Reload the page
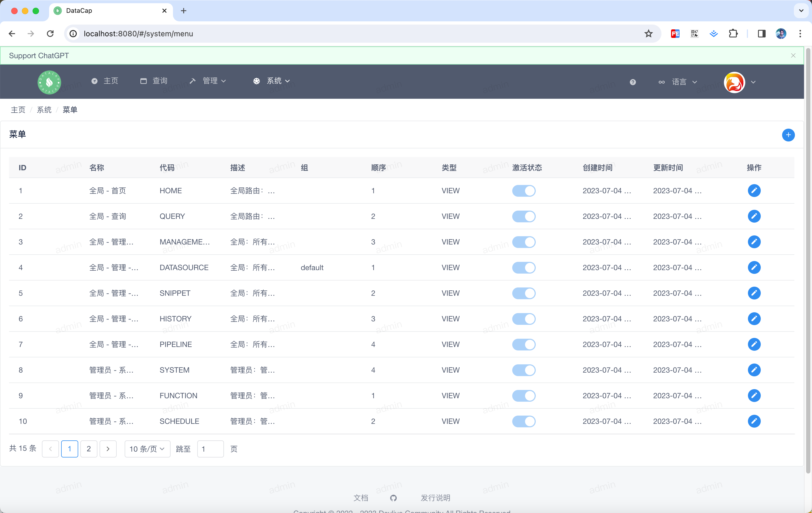This screenshot has height=513, width=812. 50,34
